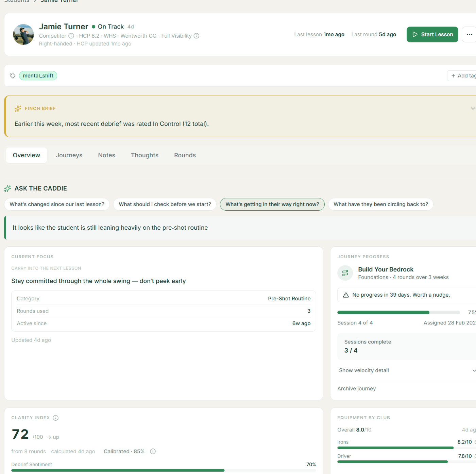The image size is (476, 474).
Task: Click the no-progress warning triangle icon
Action: click(x=346, y=295)
